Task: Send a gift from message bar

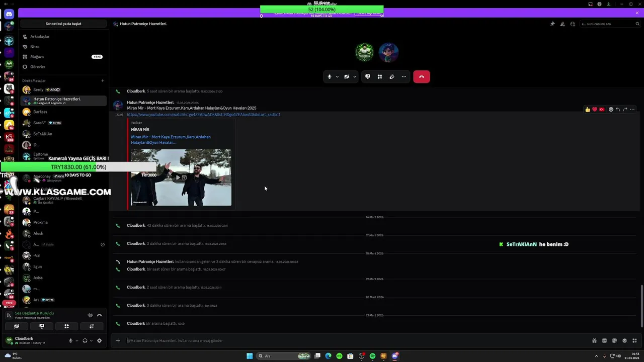Action: (x=594, y=340)
